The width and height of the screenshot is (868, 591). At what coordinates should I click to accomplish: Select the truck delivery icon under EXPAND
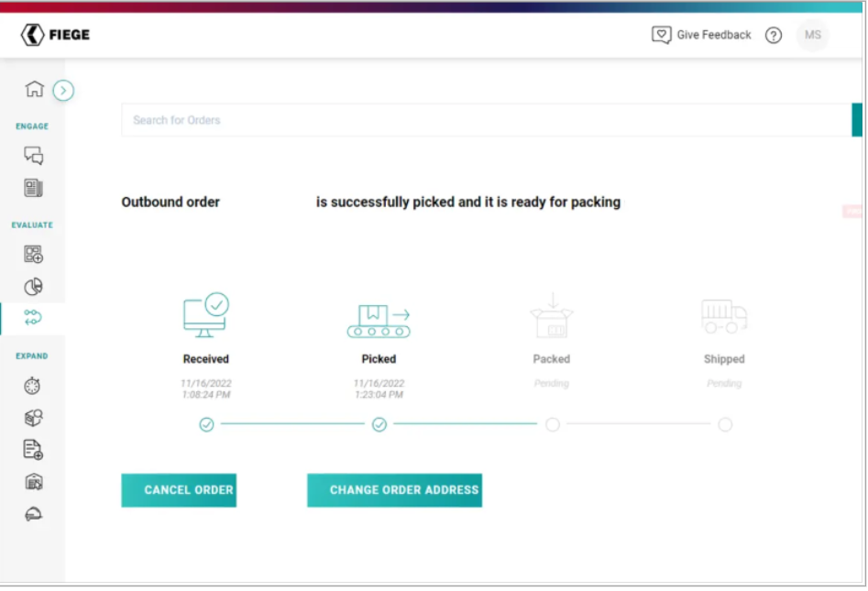34,514
